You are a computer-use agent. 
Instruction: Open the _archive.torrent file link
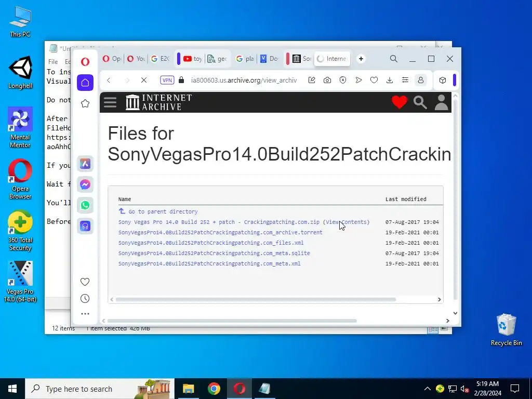tap(220, 232)
